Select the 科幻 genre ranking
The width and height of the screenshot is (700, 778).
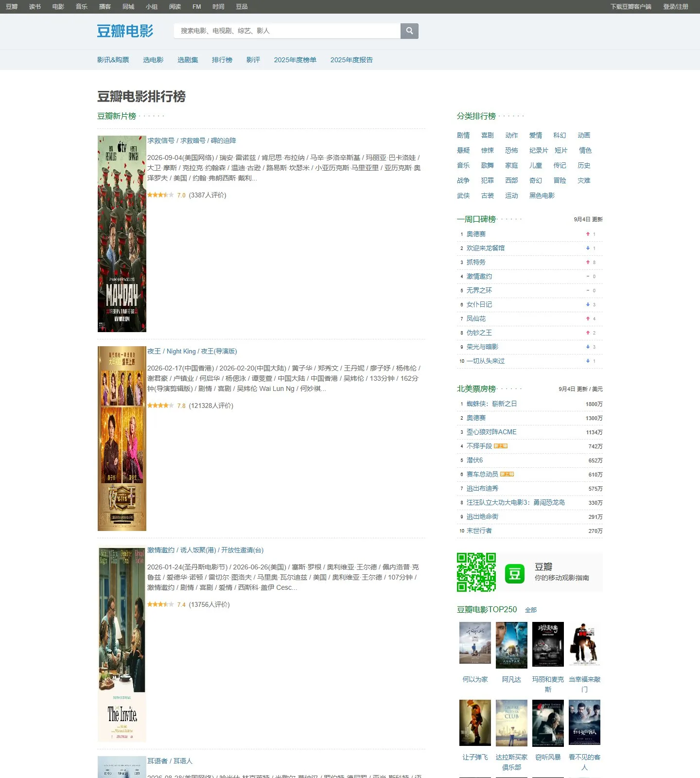(560, 135)
